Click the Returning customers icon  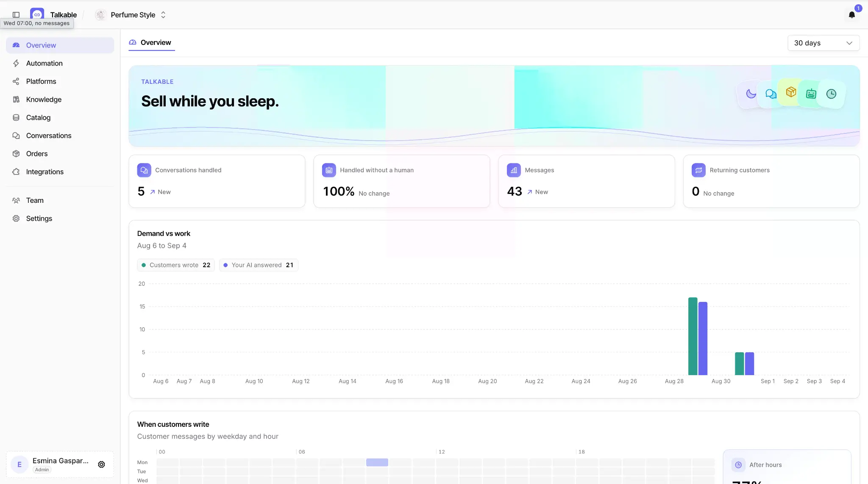point(698,170)
